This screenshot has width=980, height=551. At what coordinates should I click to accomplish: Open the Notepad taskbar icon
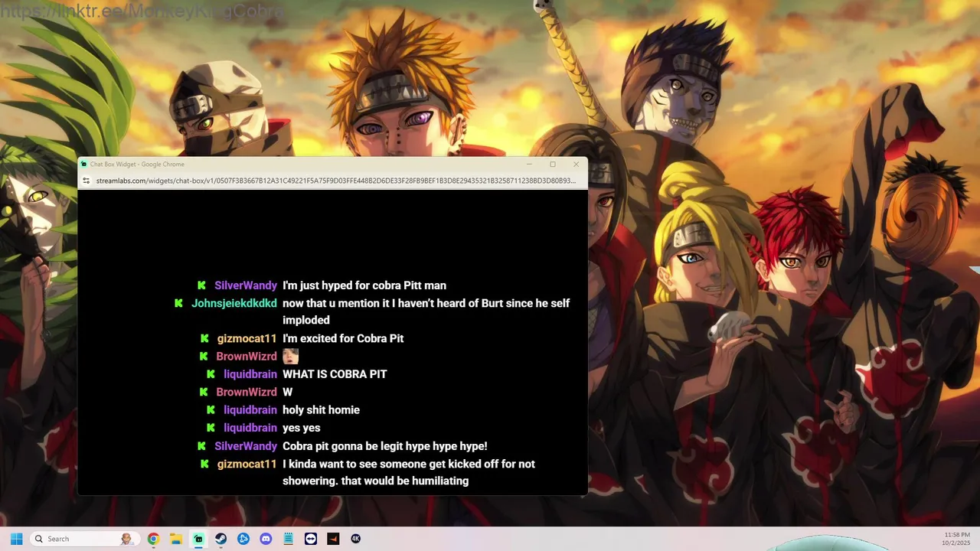[x=288, y=539]
